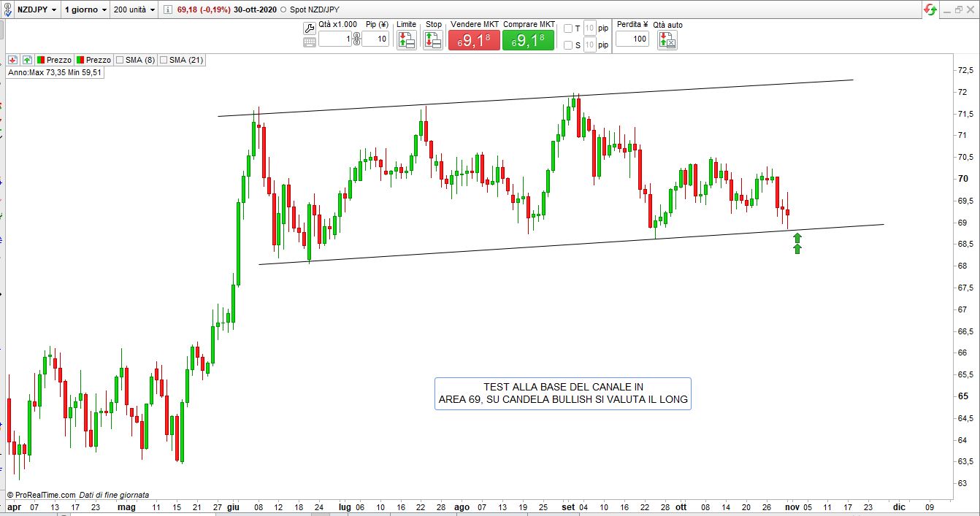The height and width of the screenshot is (516, 980).
Task: Open the instrument info icon
Action: (166, 9)
